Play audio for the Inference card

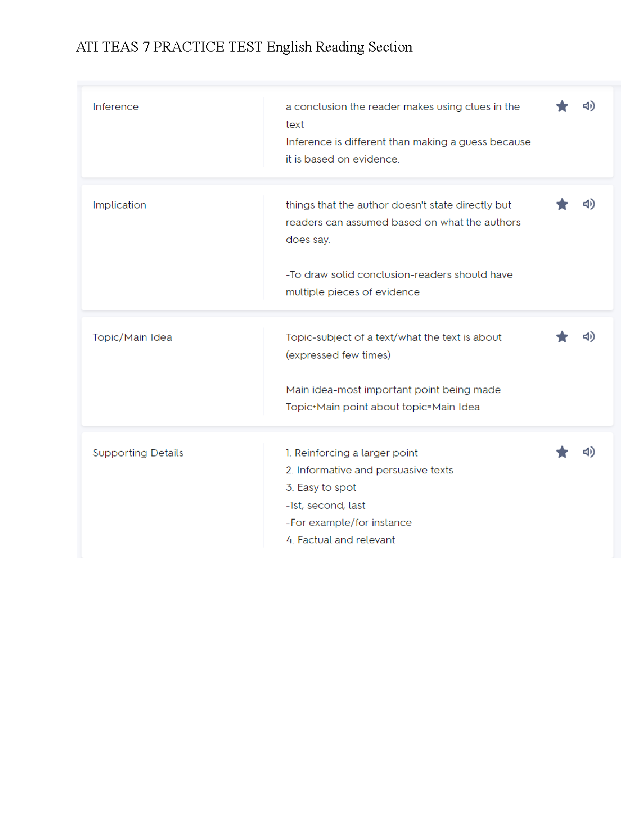[x=589, y=106]
